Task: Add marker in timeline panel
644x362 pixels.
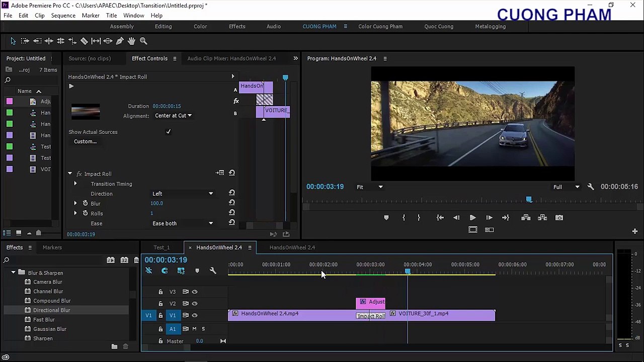Action: point(197,270)
